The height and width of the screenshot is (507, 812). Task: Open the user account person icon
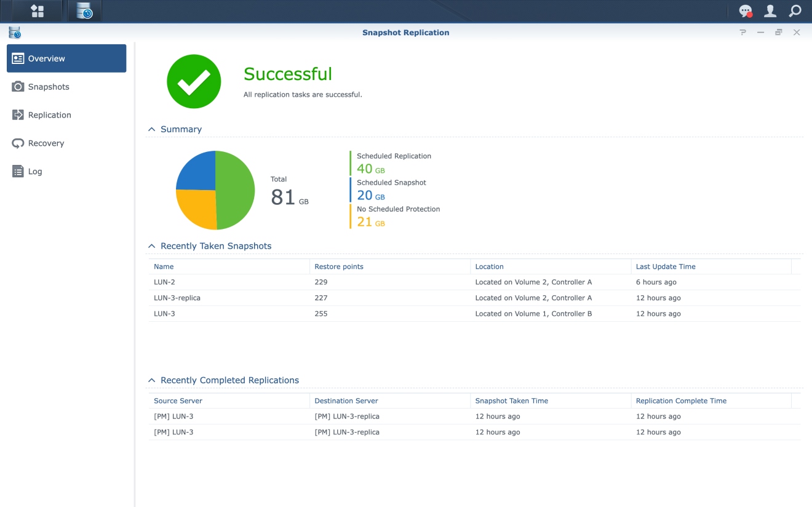tap(770, 11)
